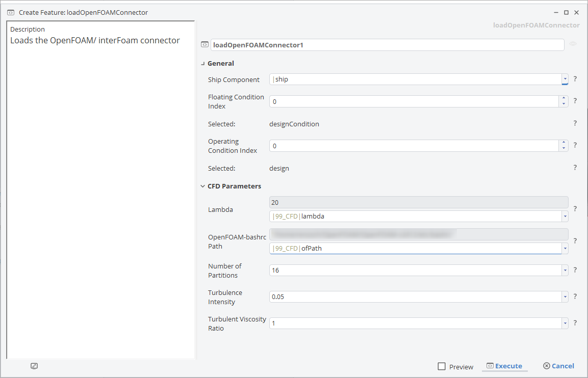Open help for designCondition selected row

(575, 123)
